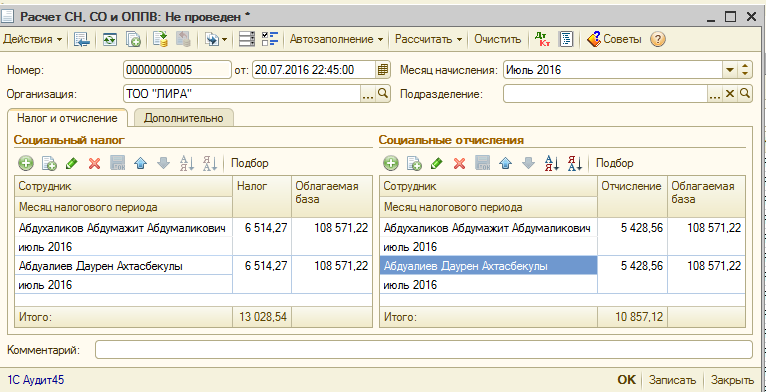Open the Организация magnifier lookup

click(383, 93)
